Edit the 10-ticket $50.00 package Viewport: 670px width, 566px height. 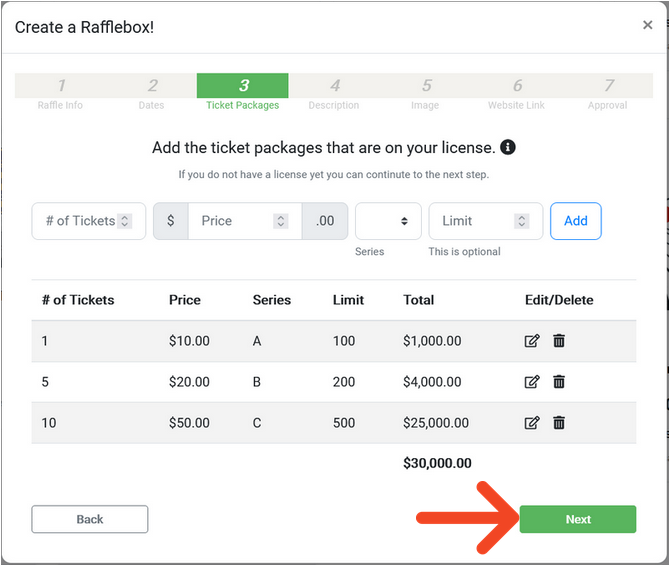532,423
